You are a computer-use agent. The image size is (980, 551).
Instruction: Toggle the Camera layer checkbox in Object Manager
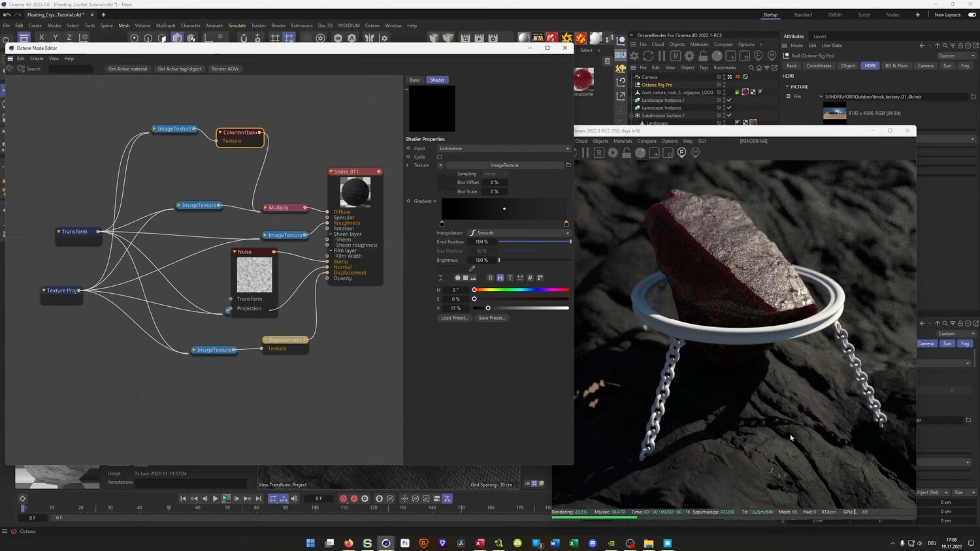pyautogui.click(x=719, y=77)
